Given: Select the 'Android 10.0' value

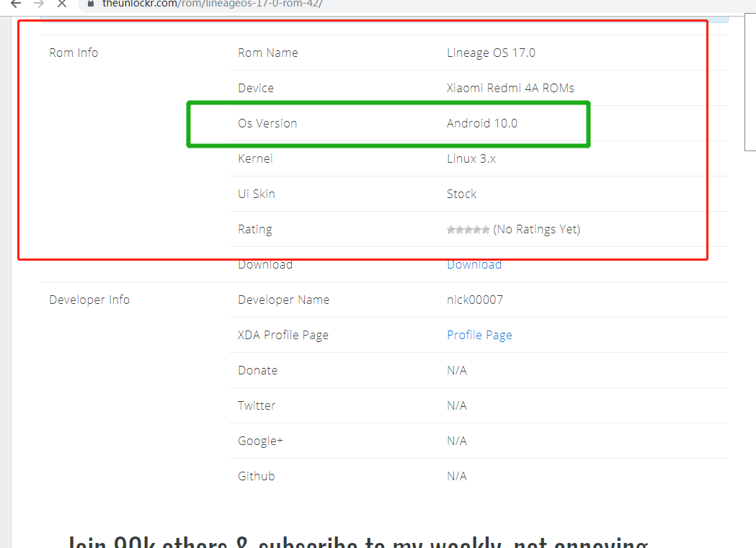Looking at the screenshot, I should [481, 123].
